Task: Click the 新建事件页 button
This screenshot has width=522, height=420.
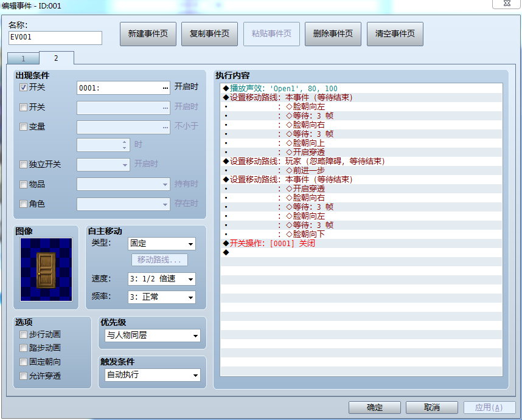Action: 148,34
